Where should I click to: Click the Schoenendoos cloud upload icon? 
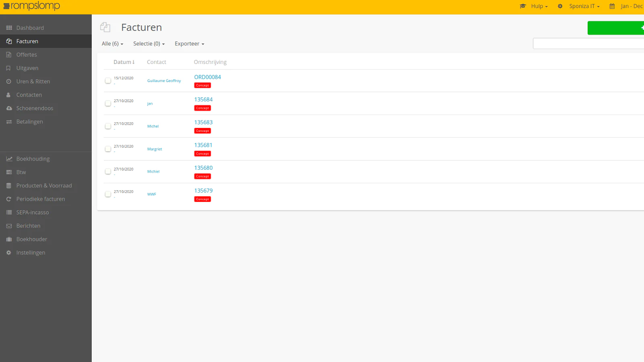coord(9,108)
